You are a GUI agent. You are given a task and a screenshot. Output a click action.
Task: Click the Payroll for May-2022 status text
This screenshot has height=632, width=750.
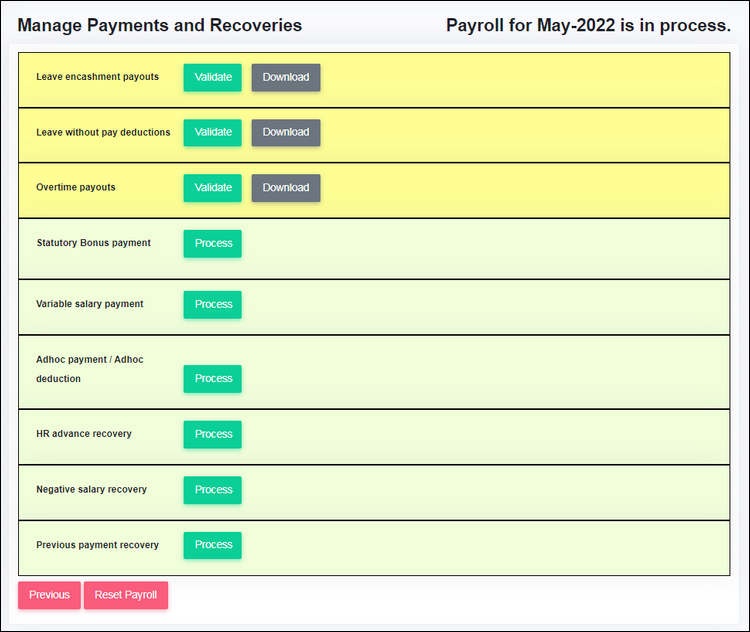click(588, 25)
